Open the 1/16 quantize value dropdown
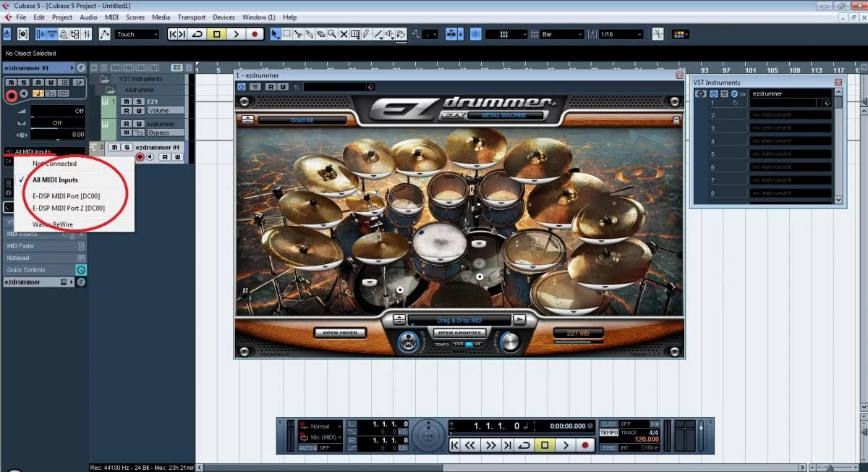The width and height of the screenshot is (868, 472). coord(620,34)
